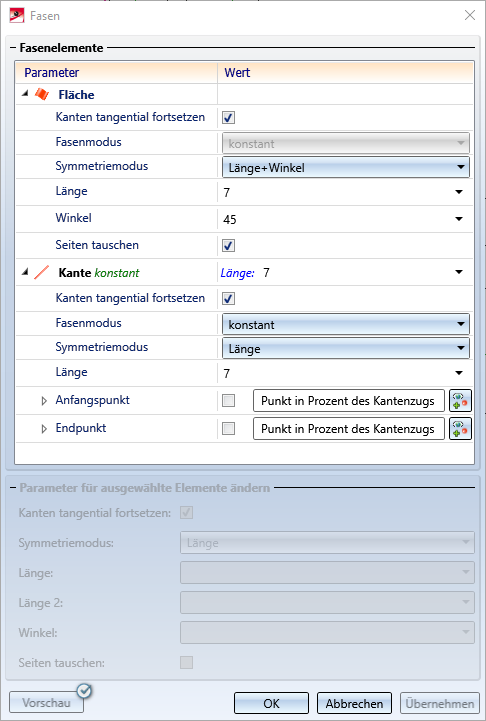The height and width of the screenshot is (721, 486).
Task: Enable the Anfangspunkt checkbox
Action: coord(229,401)
